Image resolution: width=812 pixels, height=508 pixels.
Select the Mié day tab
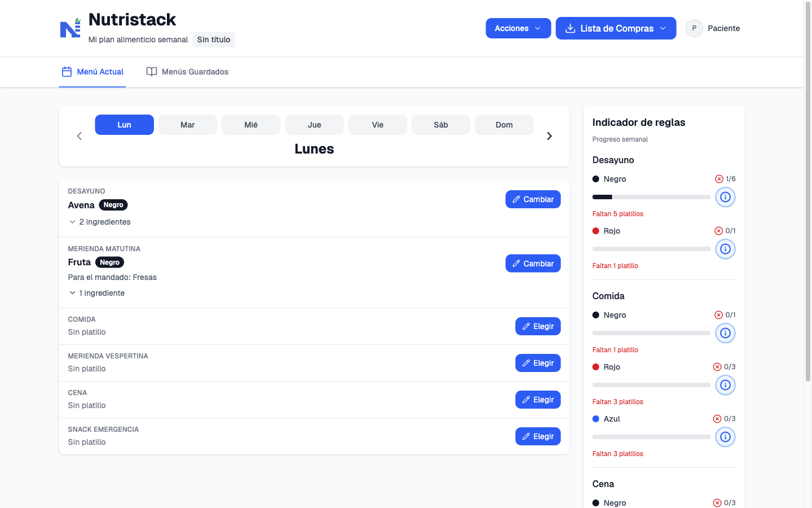[251, 125]
